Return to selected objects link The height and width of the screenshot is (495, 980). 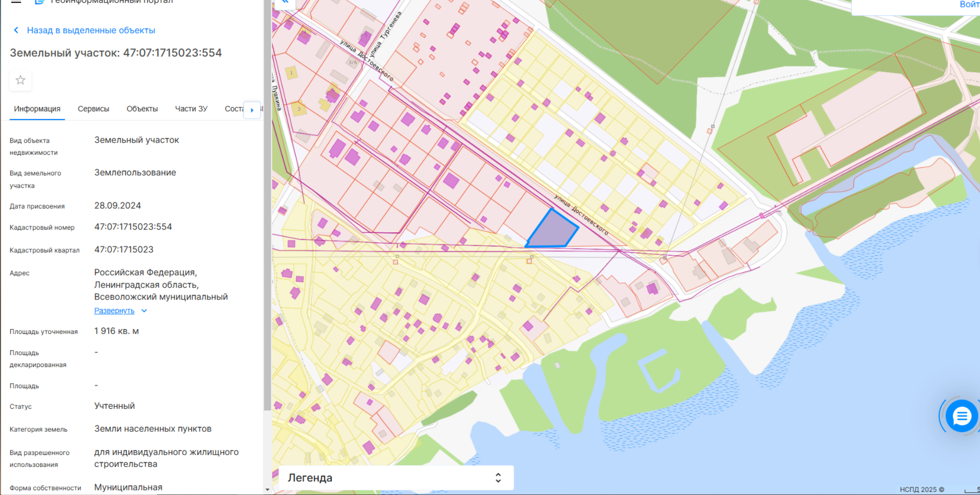pyautogui.click(x=91, y=30)
